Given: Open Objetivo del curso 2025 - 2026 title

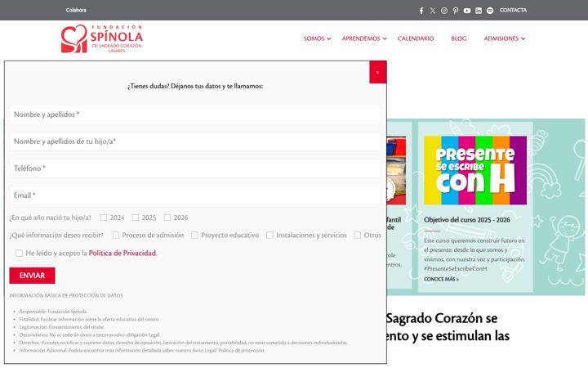Looking at the screenshot, I should [467, 220].
